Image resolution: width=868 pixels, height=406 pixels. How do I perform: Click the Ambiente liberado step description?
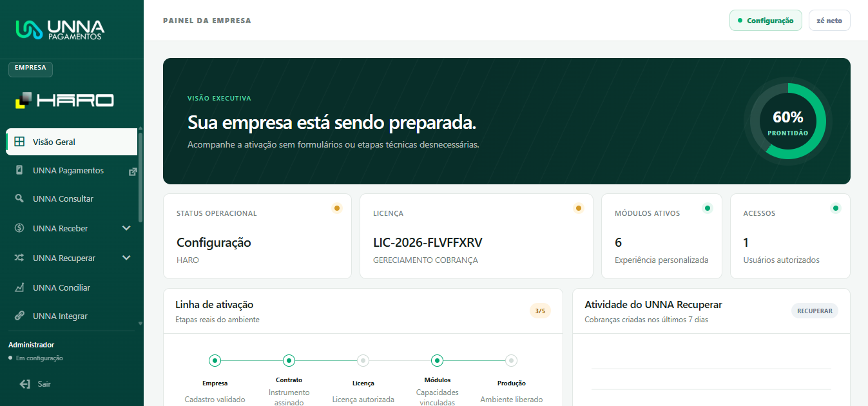(x=511, y=400)
